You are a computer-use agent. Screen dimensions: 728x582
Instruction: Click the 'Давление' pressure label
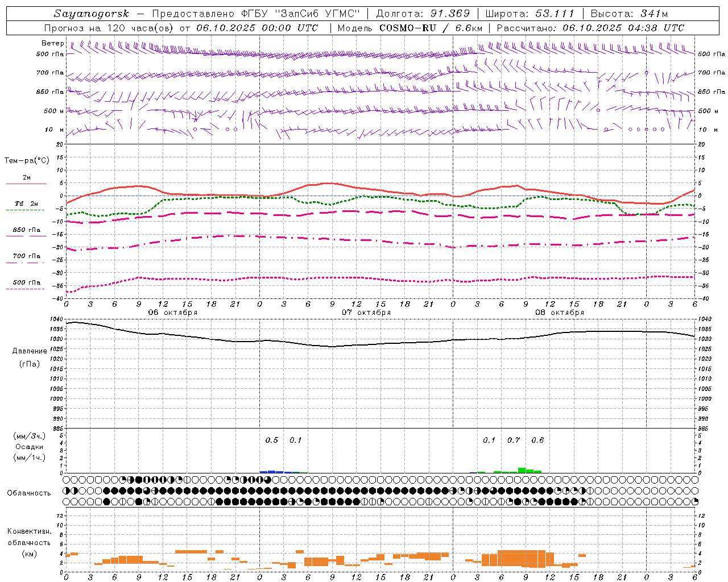30,351
